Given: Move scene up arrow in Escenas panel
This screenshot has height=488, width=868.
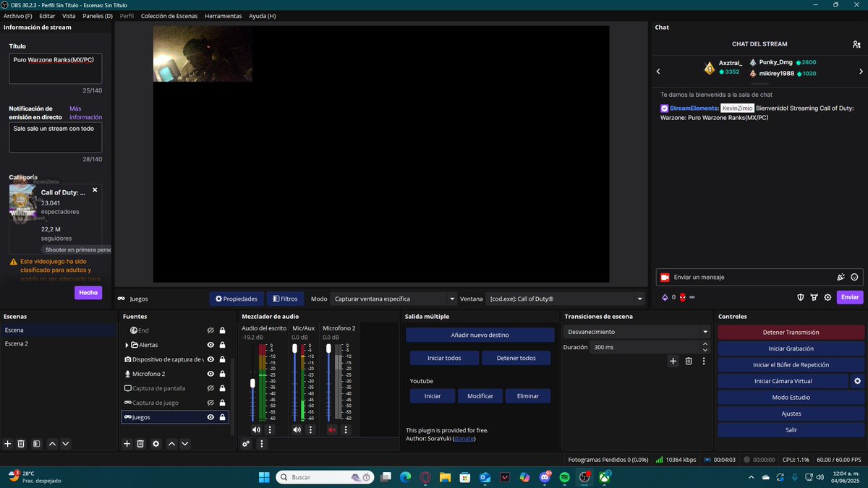Looking at the screenshot, I should (x=52, y=443).
